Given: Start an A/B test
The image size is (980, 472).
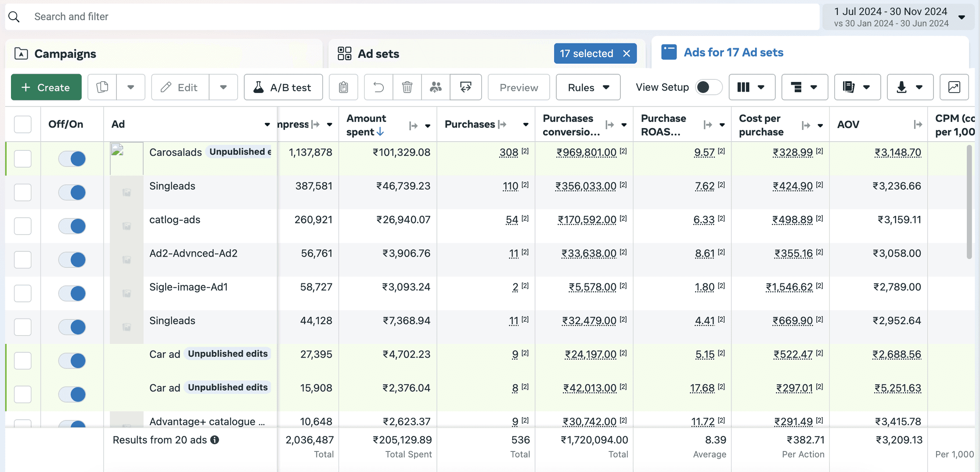Looking at the screenshot, I should tap(283, 87).
